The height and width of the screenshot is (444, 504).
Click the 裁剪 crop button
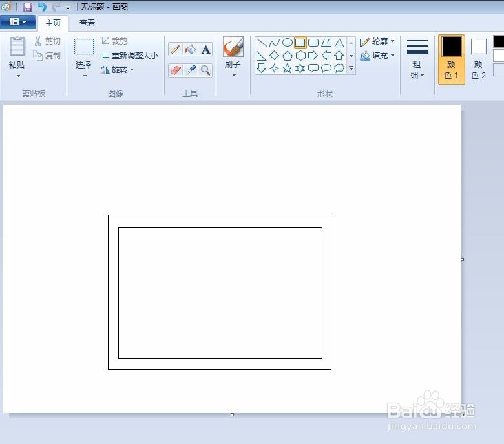point(114,41)
